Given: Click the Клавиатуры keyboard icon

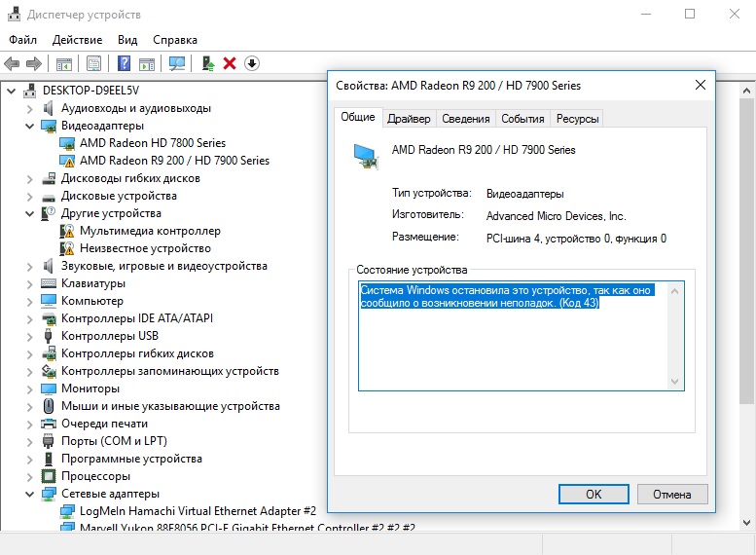Looking at the screenshot, I should coord(49,283).
